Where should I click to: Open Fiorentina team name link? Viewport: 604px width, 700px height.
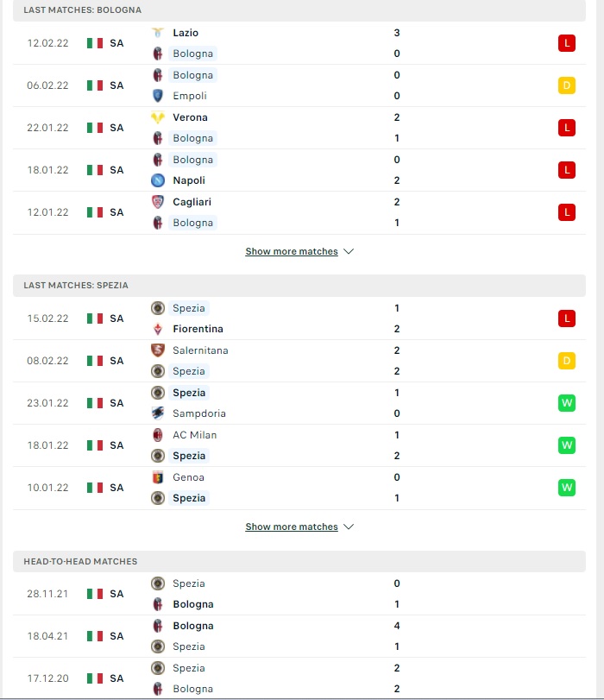tap(198, 329)
